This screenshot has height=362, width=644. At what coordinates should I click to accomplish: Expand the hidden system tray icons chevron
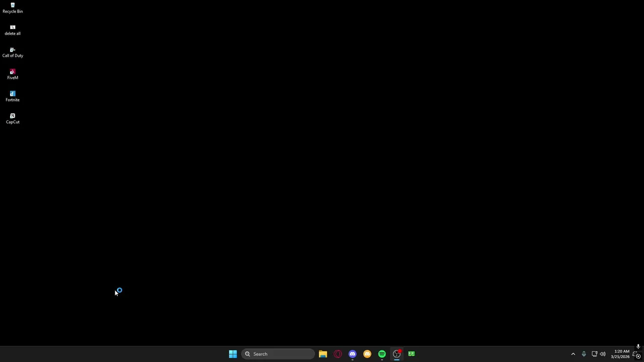pyautogui.click(x=573, y=354)
